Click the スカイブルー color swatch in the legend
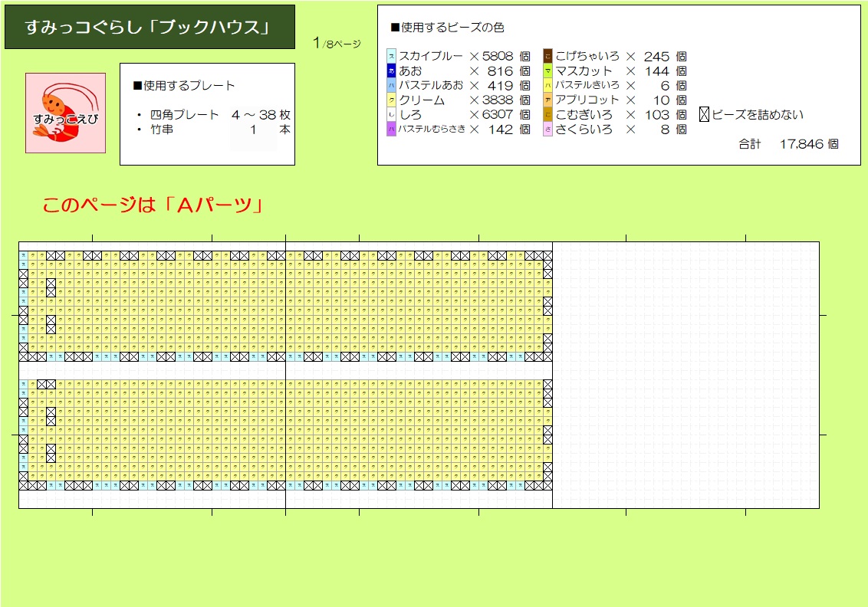868x607 pixels. click(x=391, y=56)
